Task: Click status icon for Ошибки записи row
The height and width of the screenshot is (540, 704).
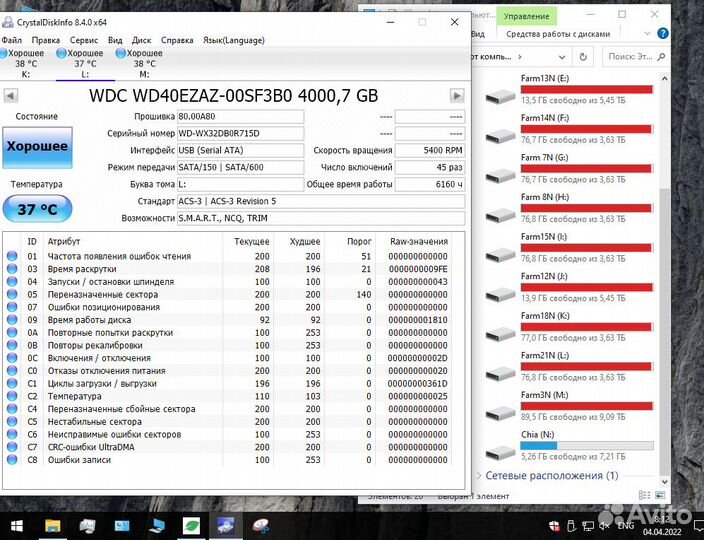Action: tap(12, 460)
